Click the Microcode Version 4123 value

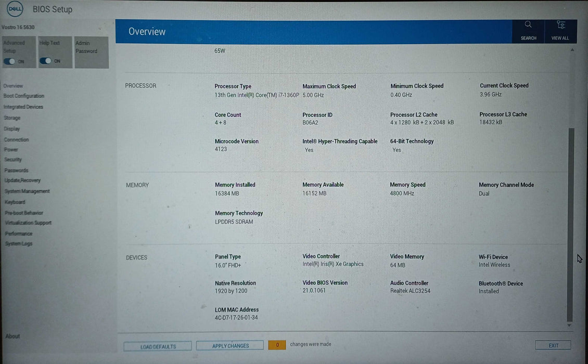(221, 149)
